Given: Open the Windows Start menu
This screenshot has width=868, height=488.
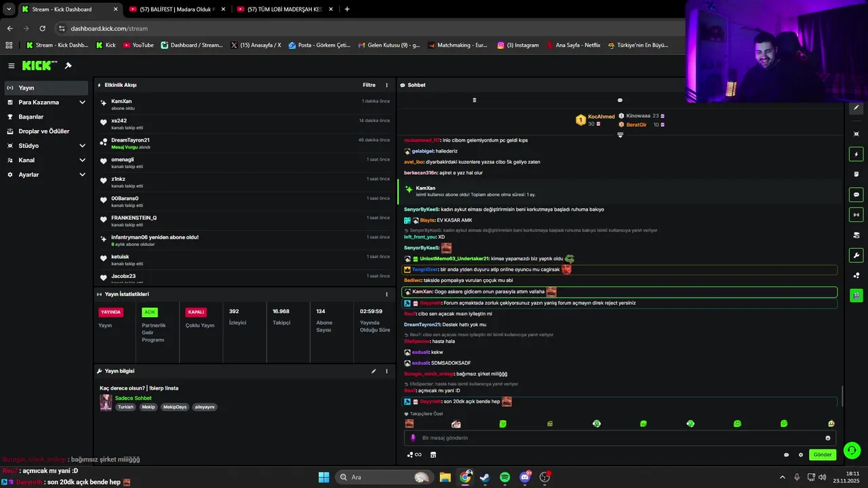Looking at the screenshot, I should point(323,477).
